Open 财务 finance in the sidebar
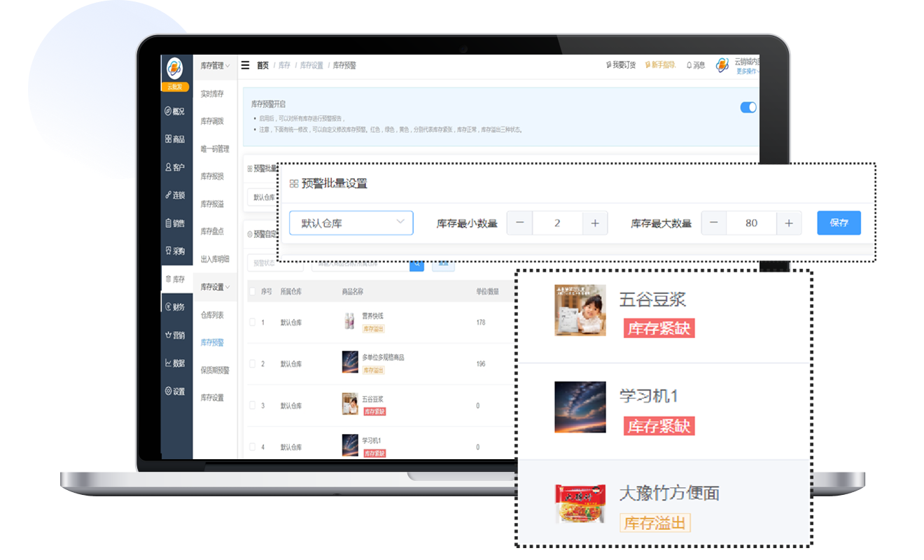Viewport: 924px width, 560px height. [175, 307]
